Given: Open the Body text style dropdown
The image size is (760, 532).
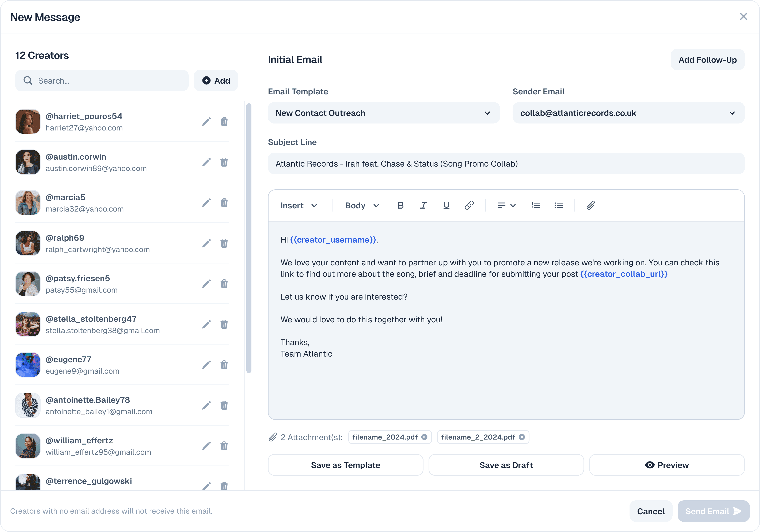Looking at the screenshot, I should [x=362, y=206].
